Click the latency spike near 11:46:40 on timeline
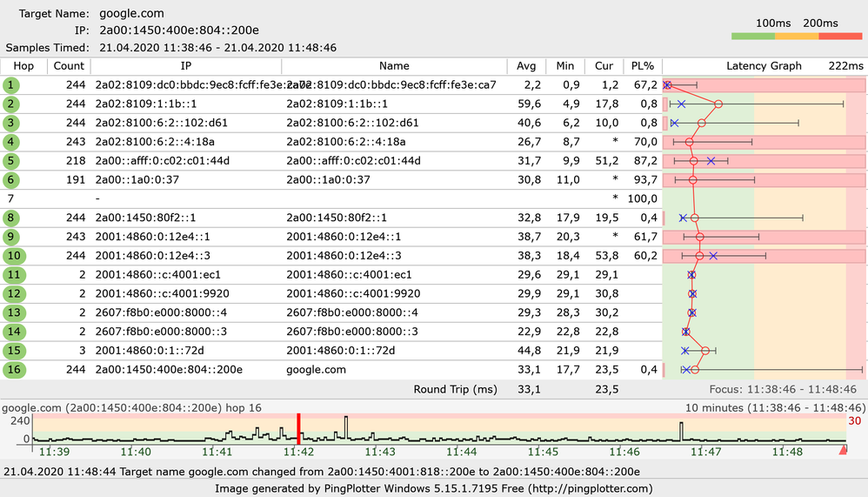Screen dimensions: 868x497 (682, 431)
